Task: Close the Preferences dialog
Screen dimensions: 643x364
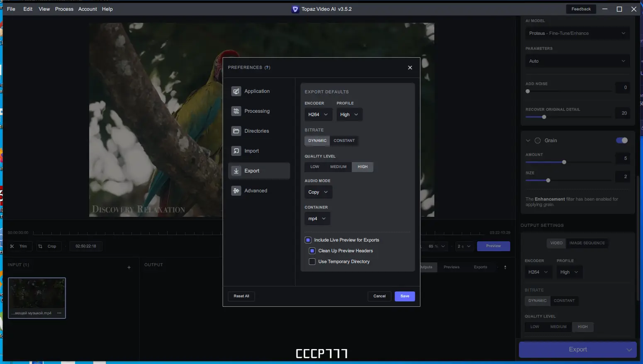Action: click(x=410, y=68)
